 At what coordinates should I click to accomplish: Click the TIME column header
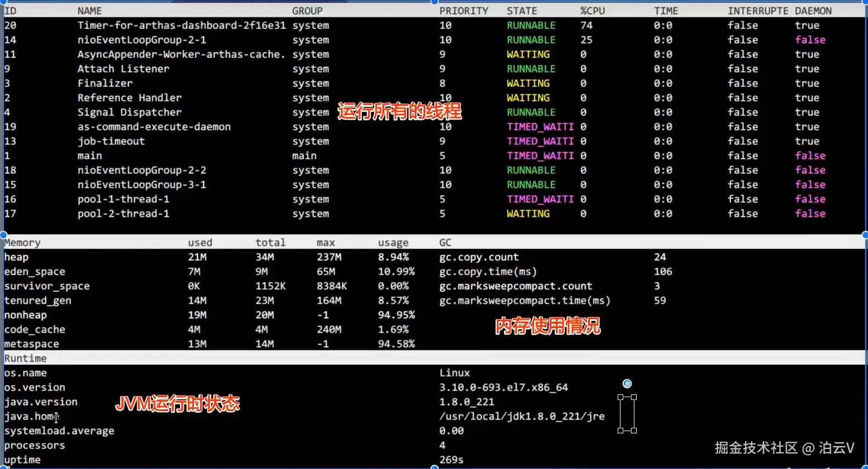pos(666,11)
